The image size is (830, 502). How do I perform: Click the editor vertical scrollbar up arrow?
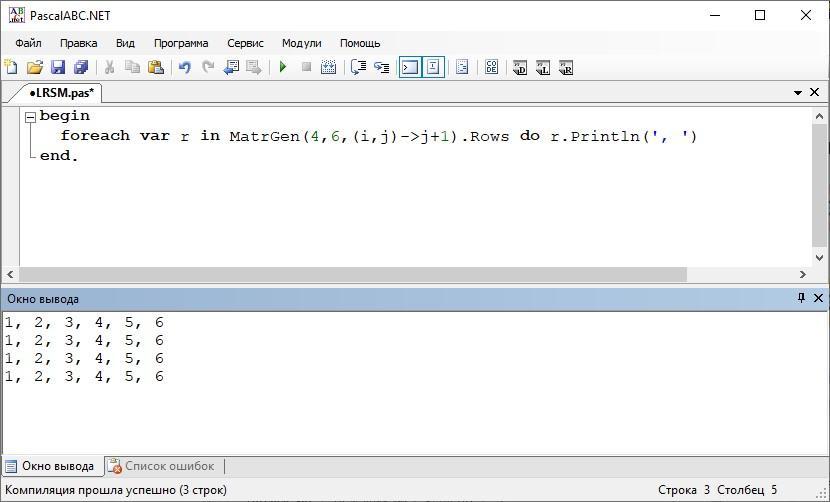coord(819,115)
